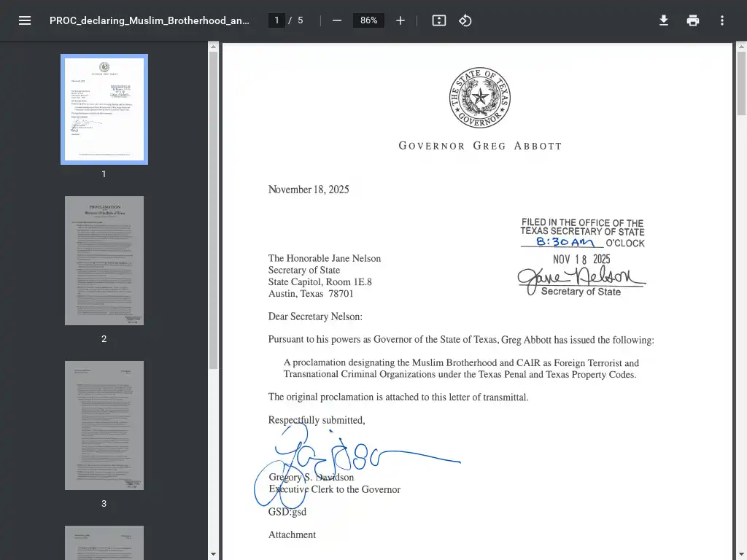747x560 pixels.
Task: Click the document scrollbar up arrow
Action: tap(741, 47)
